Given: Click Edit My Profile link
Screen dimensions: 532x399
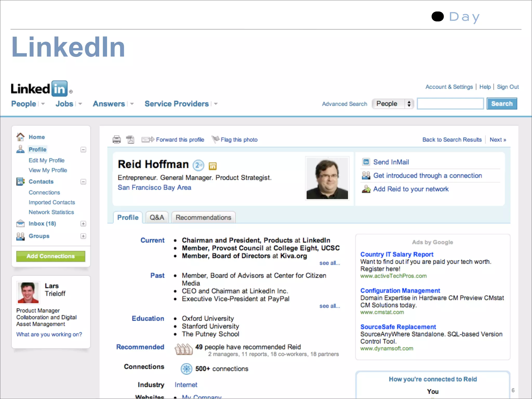Looking at the screenshot, I should [46, 160].
